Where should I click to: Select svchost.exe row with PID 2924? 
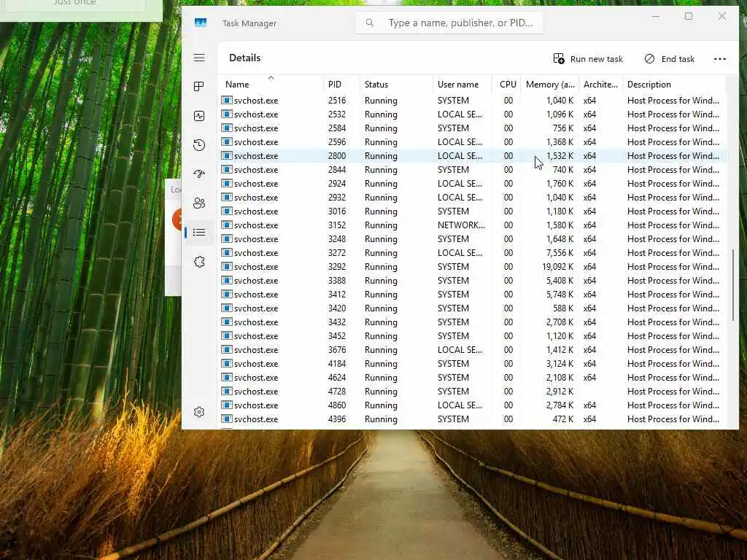pyautogui.click(x=473, y=183)
